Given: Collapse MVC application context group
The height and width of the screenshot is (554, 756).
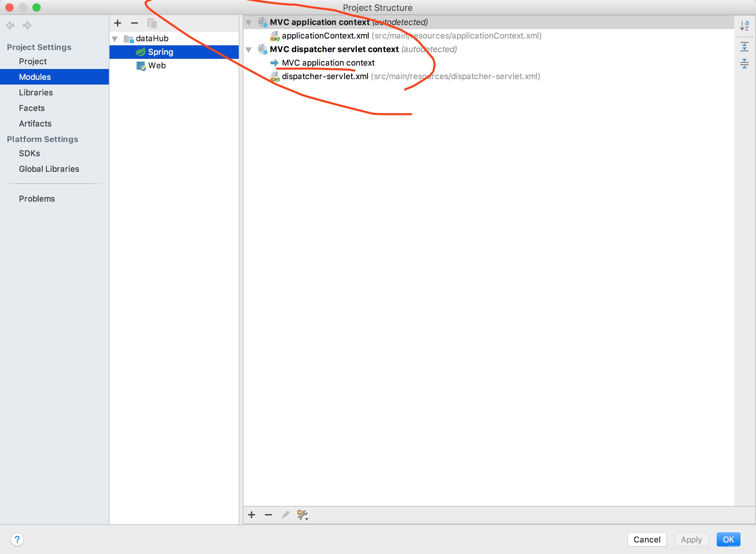Looking at the screenshot, I should tap(249, 23).
